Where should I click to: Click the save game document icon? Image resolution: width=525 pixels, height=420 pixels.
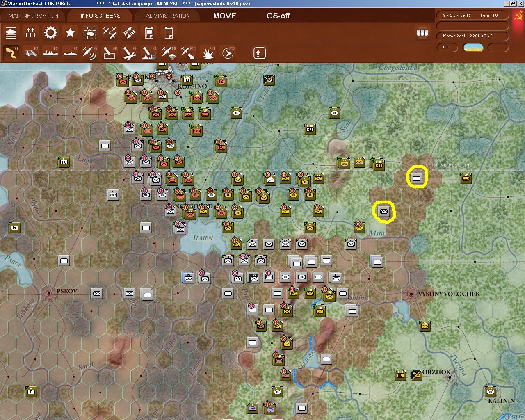coord(149,32)
